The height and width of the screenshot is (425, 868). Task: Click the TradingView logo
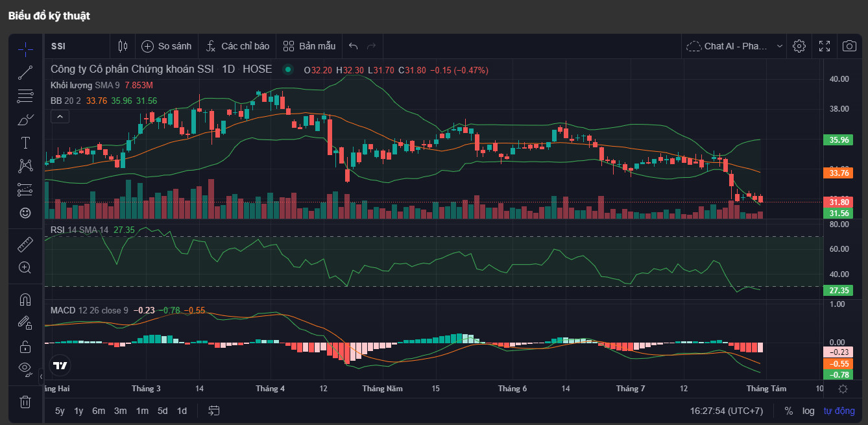tap(60, 365)
